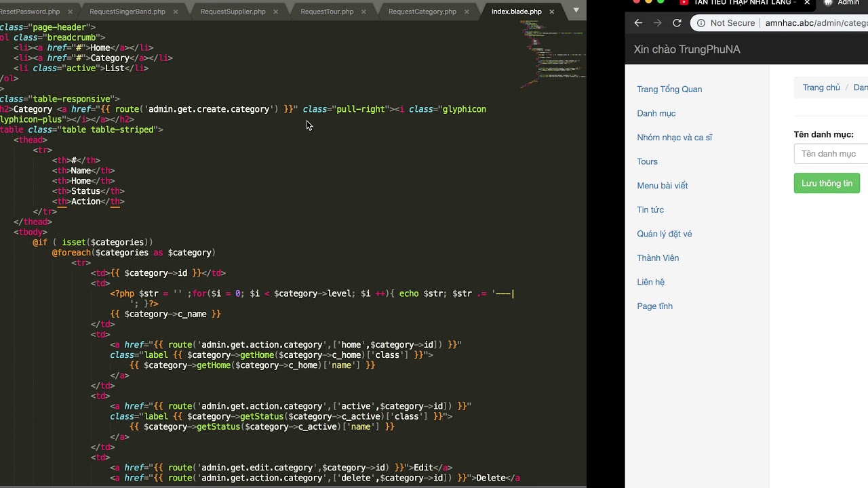868x488 pixels.
Task: Close the YouTube browser tab
Action: 807,3
